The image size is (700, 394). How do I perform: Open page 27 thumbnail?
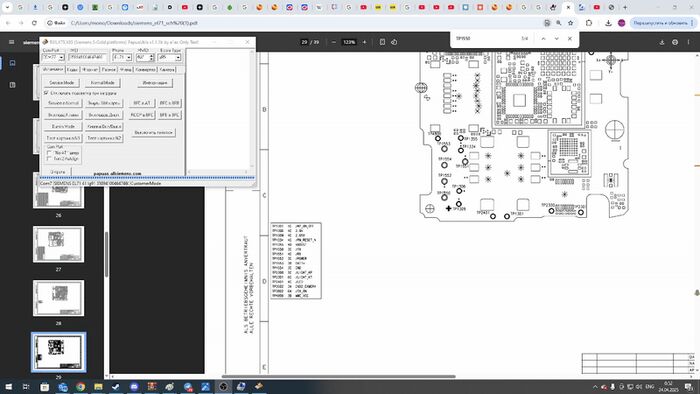point(58,244)
